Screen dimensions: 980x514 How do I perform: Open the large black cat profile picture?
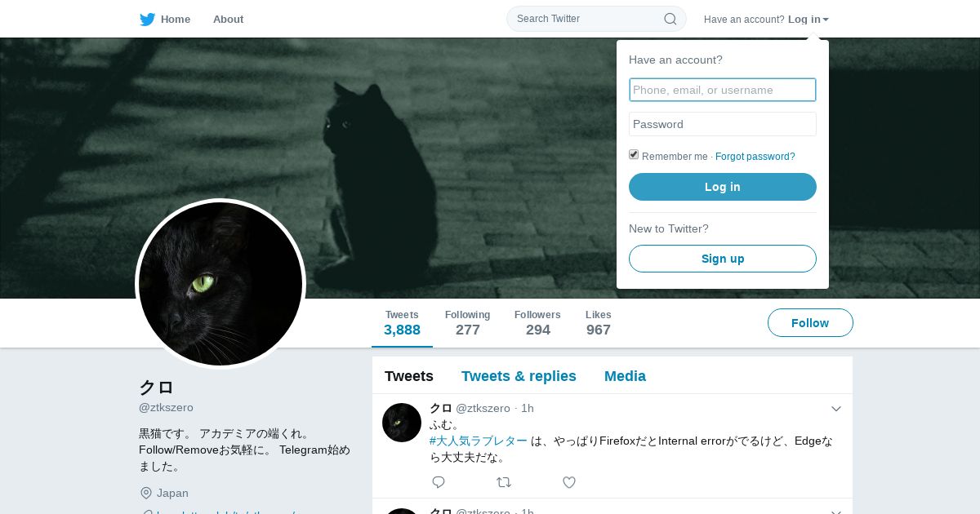tap(220, 284)
